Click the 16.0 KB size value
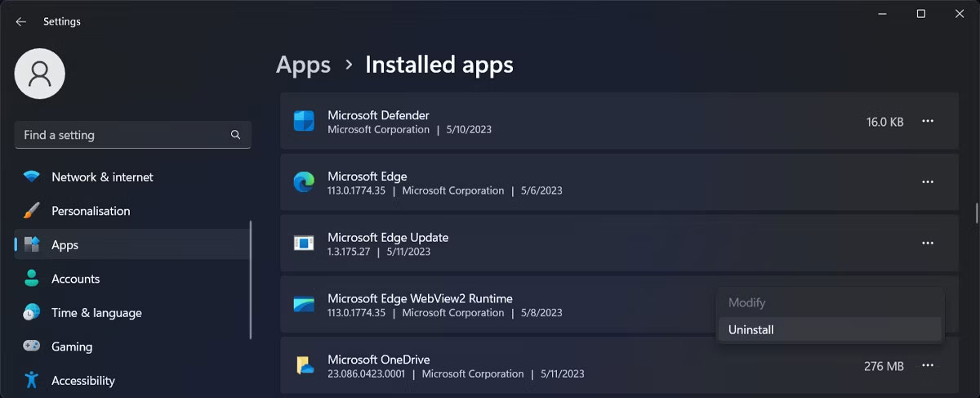The image size is (980, 398). 885,122
